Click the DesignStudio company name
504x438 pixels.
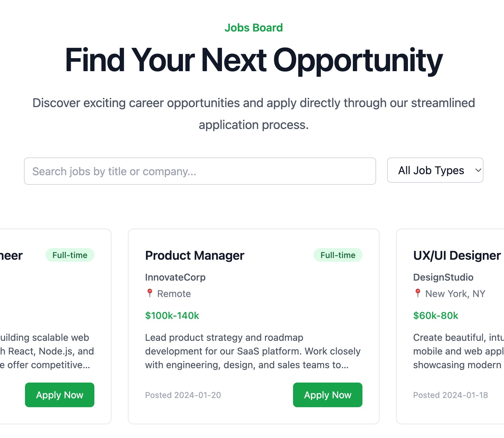coord(443,277)
